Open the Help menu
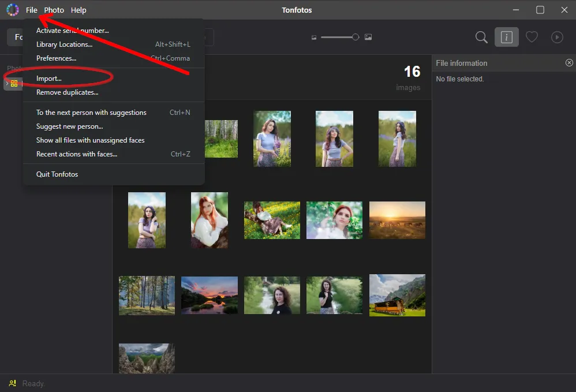Screen dimensions: 576x392 click(x=78, y=10)
